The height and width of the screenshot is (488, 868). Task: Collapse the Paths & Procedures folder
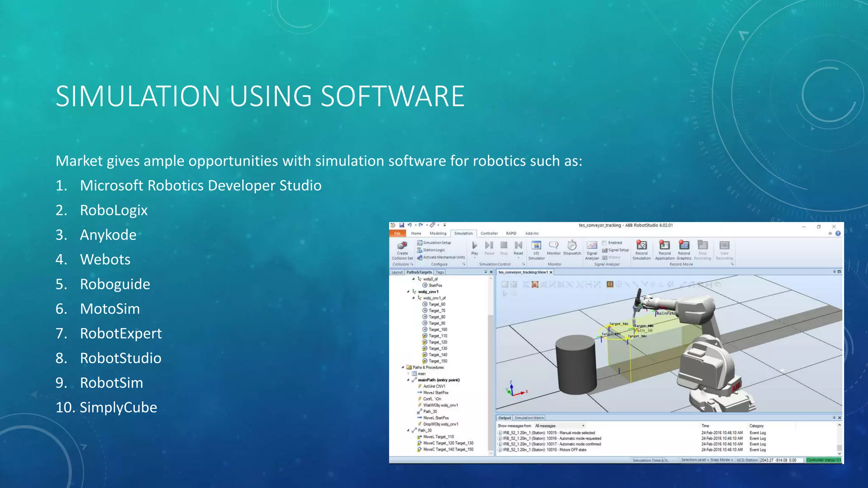[x=403, y=367]
